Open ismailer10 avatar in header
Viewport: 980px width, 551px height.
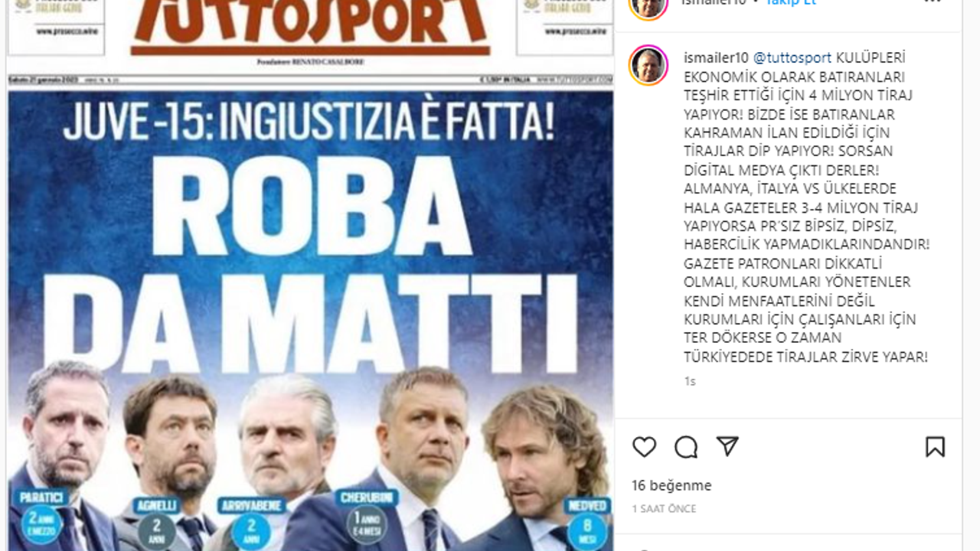tap(648, 6)
